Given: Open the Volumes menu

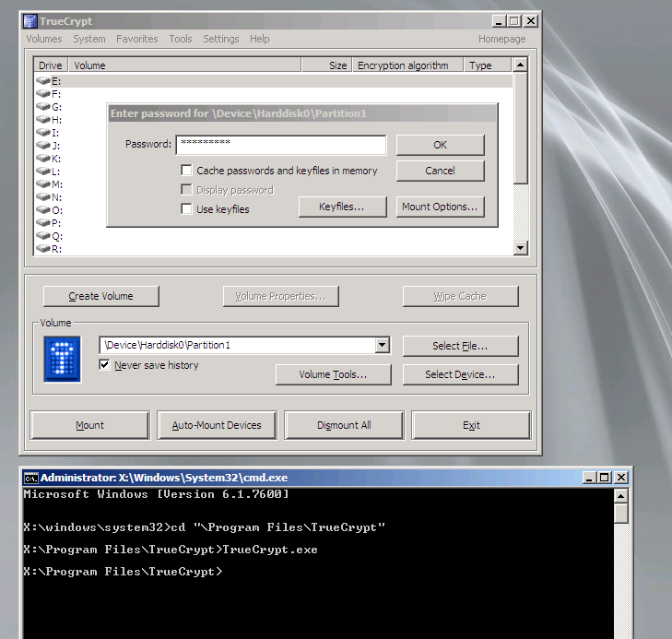Looking at the screenshot, I should (x=44, y=39).
